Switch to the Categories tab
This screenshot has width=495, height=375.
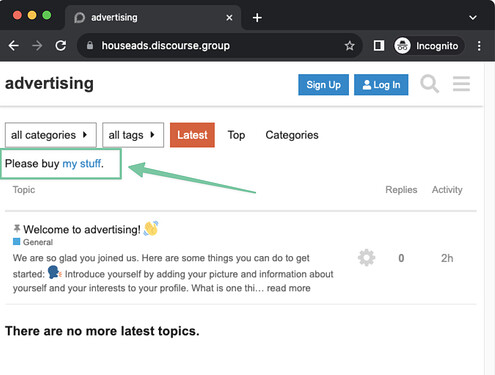(x=292, y=135)
